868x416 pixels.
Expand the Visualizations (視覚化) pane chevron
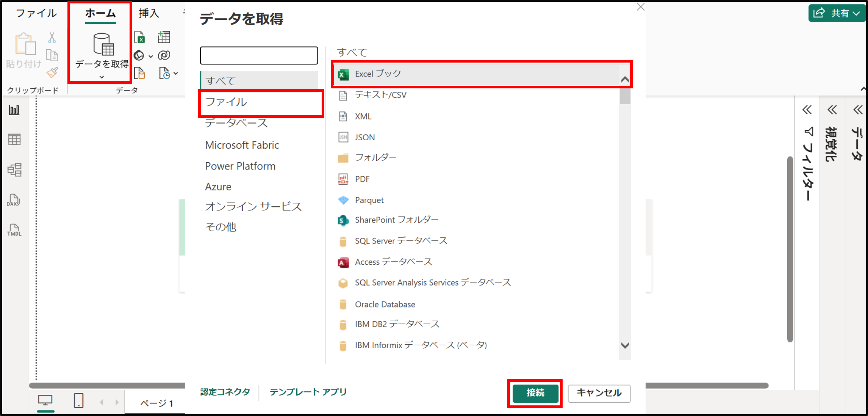(832, 110)
